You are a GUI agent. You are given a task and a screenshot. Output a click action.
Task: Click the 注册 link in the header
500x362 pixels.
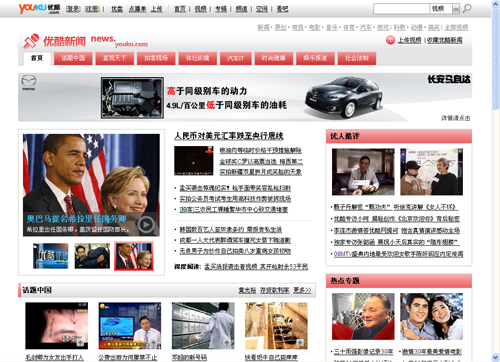[92, 9]
